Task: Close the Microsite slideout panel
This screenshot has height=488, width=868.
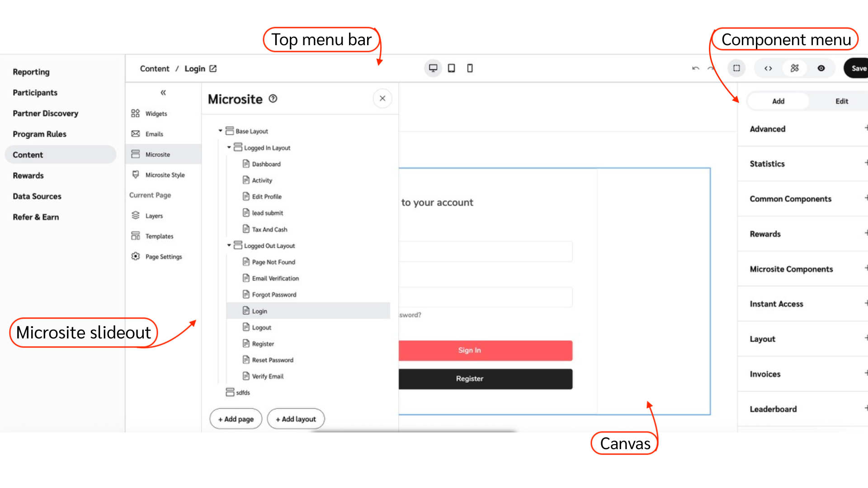Action: coord(382,99)
